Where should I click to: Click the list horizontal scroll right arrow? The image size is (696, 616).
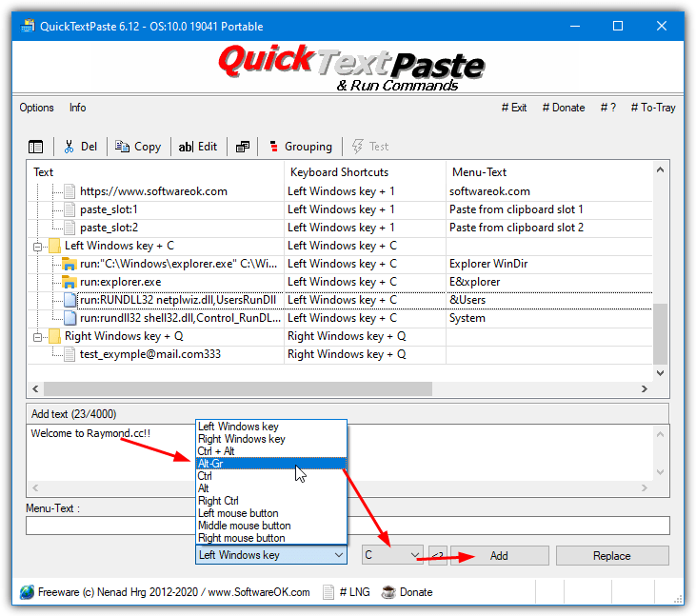644,388
